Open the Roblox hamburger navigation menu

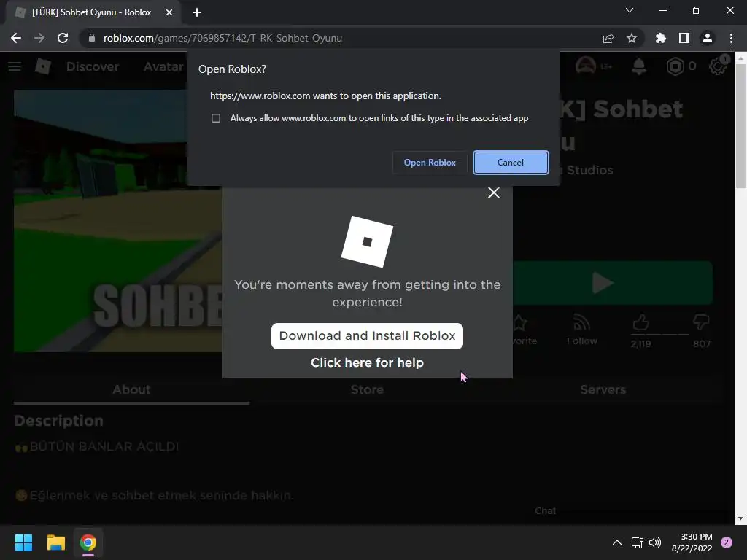click(x=15, y=66)
